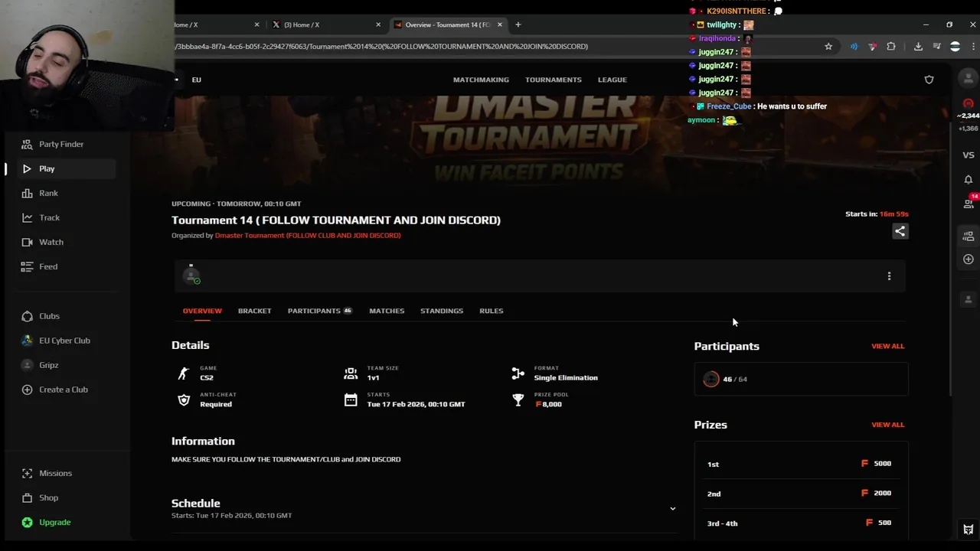This screenshot has width=980, height=551.
Task: Click the share tournament icon
Action: (900, 231)
